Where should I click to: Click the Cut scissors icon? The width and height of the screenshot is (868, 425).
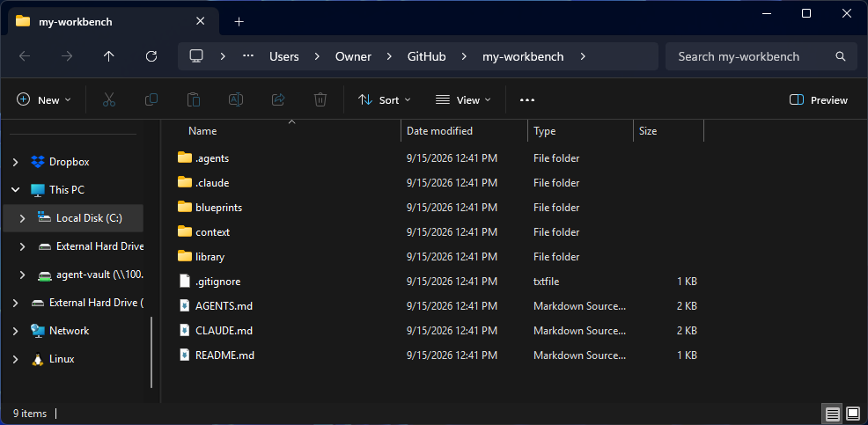point(109,100)
